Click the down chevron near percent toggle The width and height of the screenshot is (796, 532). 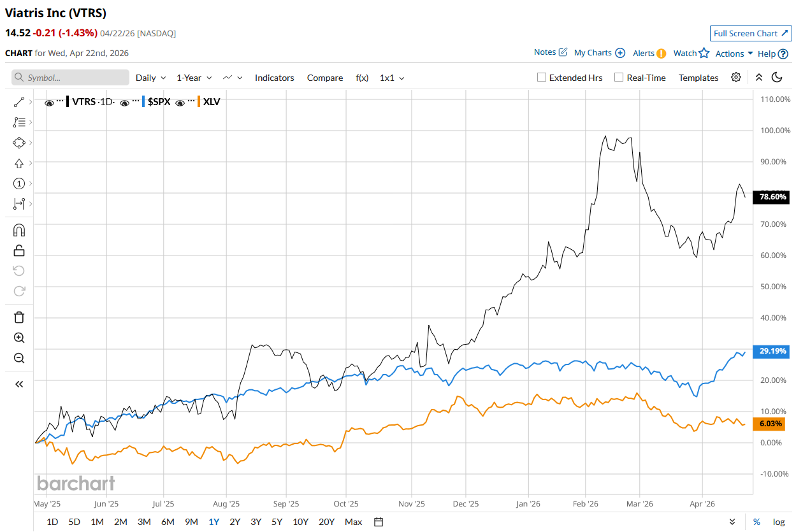732,522
